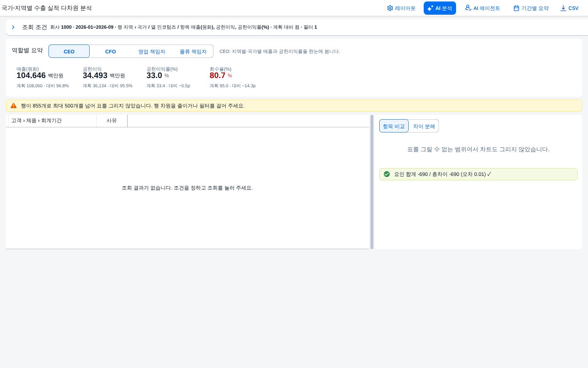The height and width of the screenshot is (368, 588).
Task: Switch to the 물류 책임자 tab
Action: point(193,51)
